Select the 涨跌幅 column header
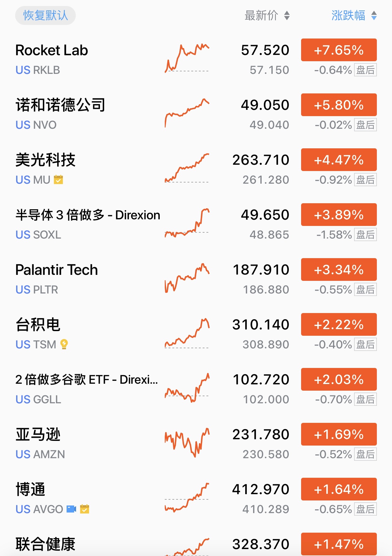This screenshot has height=556, width=392. (x=348, y=15)
